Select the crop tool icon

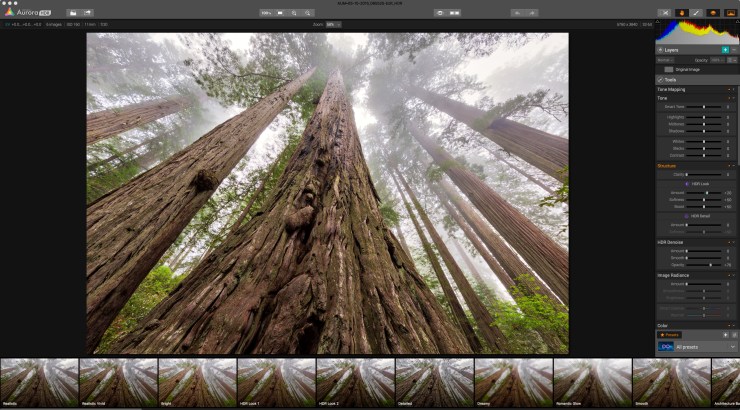[665, 13]
